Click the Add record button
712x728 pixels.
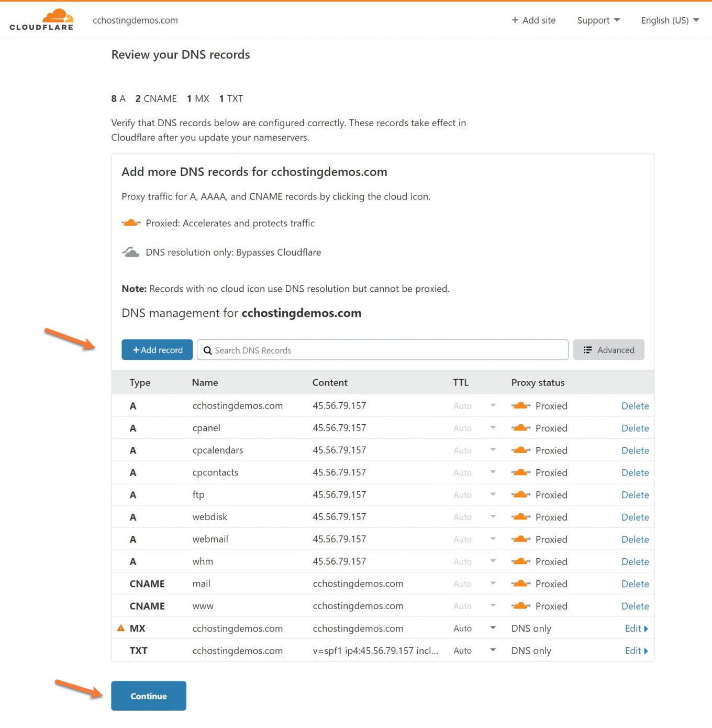(x=157, y=350)
